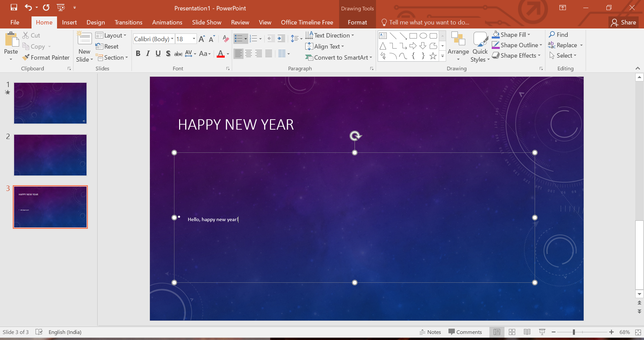Switch to the Transitions tab
The height and width of the screenshot is (340, 644).
pyautogui.click(x=128, y=22)
